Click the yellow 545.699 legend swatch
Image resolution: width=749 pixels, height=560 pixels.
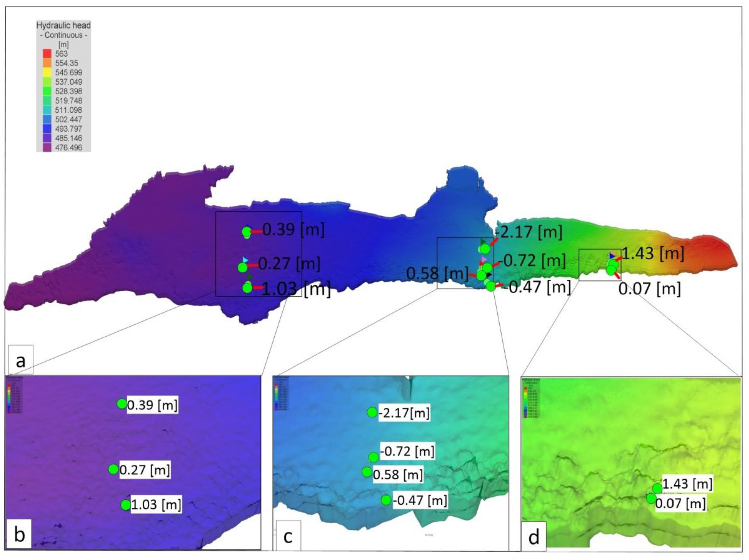47,72
